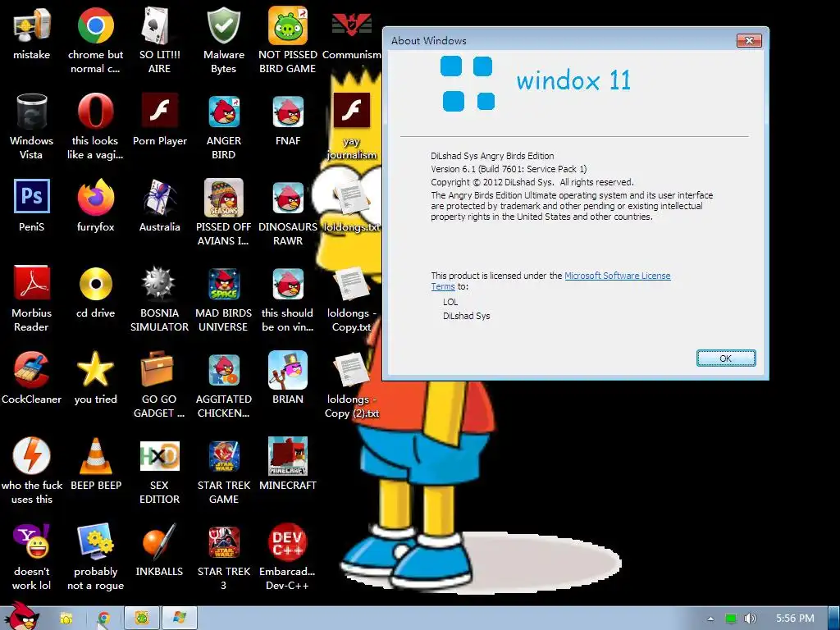Screen dimensions: 840x630
Task: Open the volume speaker tray icon
Action: click(x=751, y=619)
